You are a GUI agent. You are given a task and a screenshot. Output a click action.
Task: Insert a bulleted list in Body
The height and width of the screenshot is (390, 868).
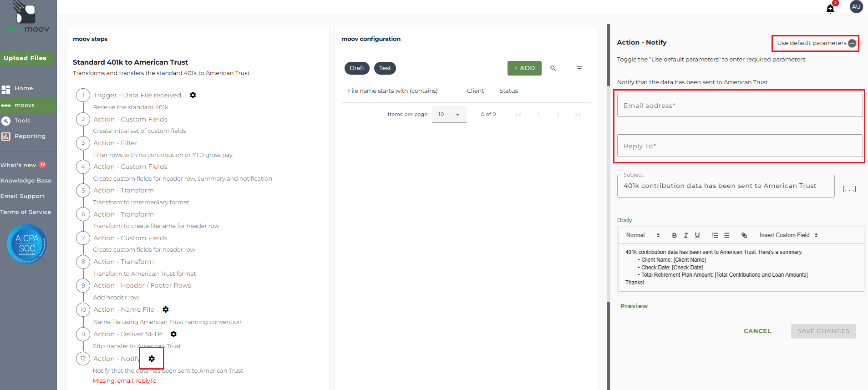point(726,235)
